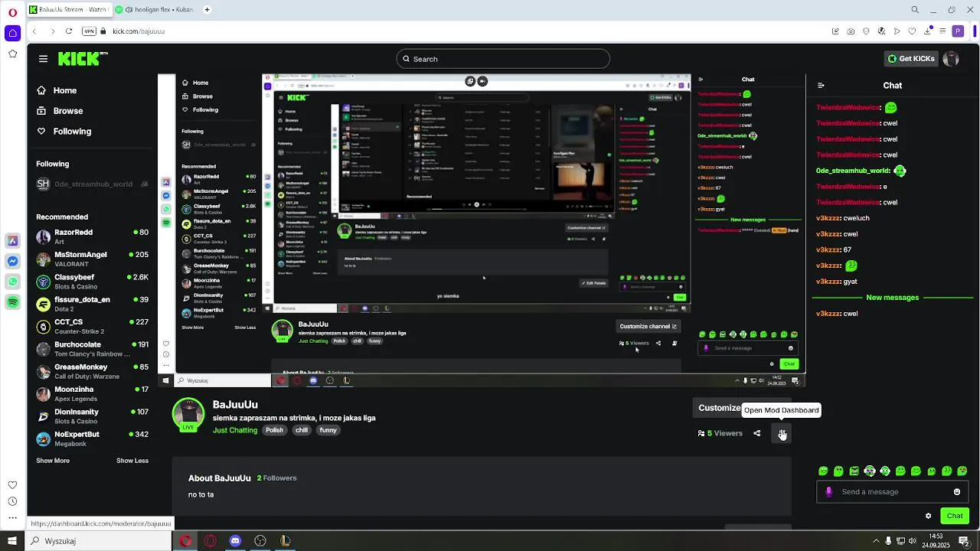Open Opera easy setup menu icon
Screen dimensions: 980x551
[942, 31]
